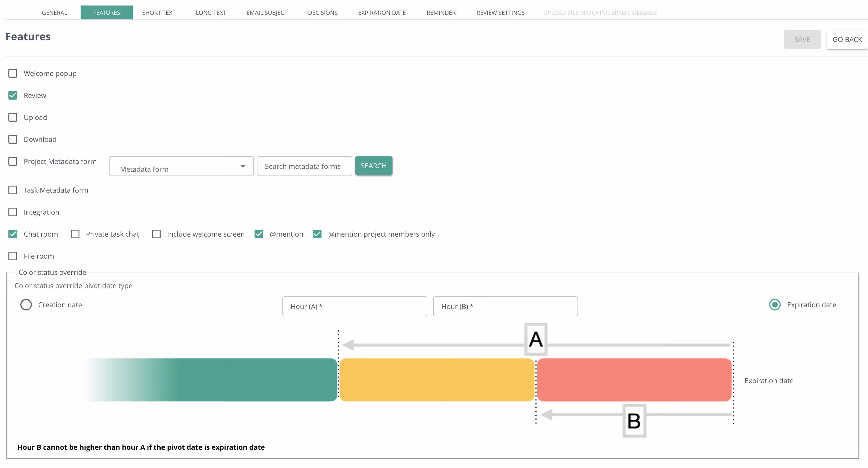
Task: Open the SHORT TEXT tab
Action: coord(159,12)
